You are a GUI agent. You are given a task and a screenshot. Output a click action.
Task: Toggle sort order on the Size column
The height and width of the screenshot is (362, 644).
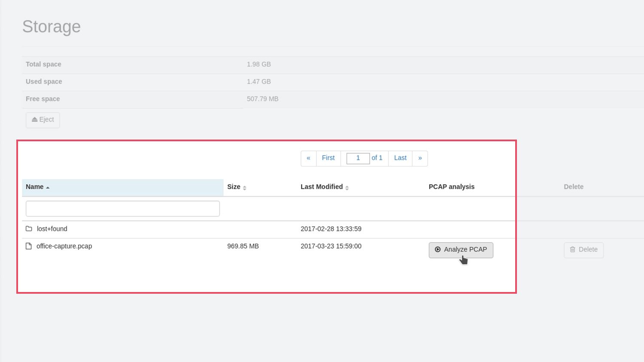pos(245,188)
